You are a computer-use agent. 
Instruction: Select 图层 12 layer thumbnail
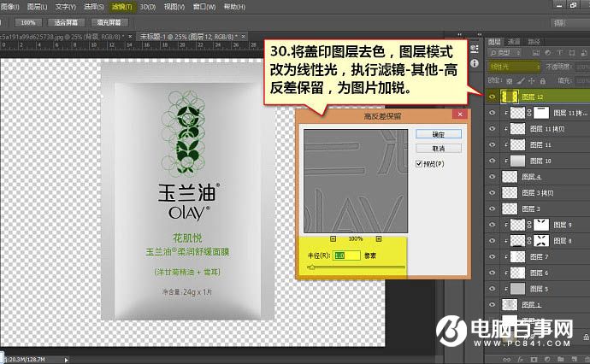click(509, 97)
